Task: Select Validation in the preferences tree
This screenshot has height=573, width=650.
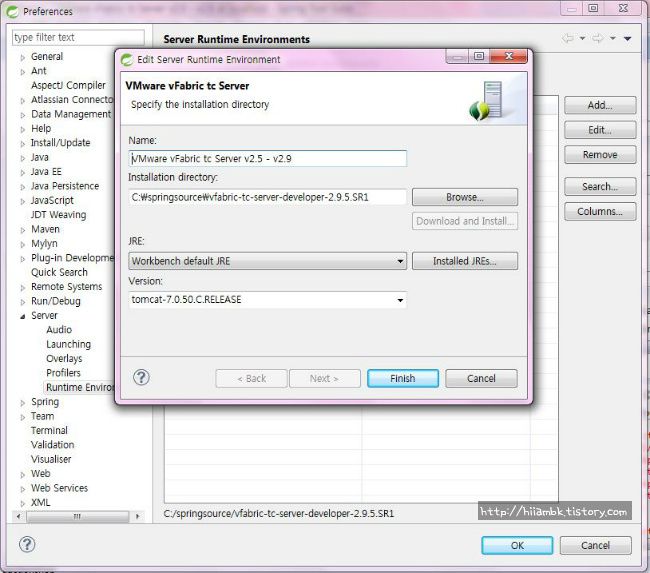Action: click(x=53, y=445)
